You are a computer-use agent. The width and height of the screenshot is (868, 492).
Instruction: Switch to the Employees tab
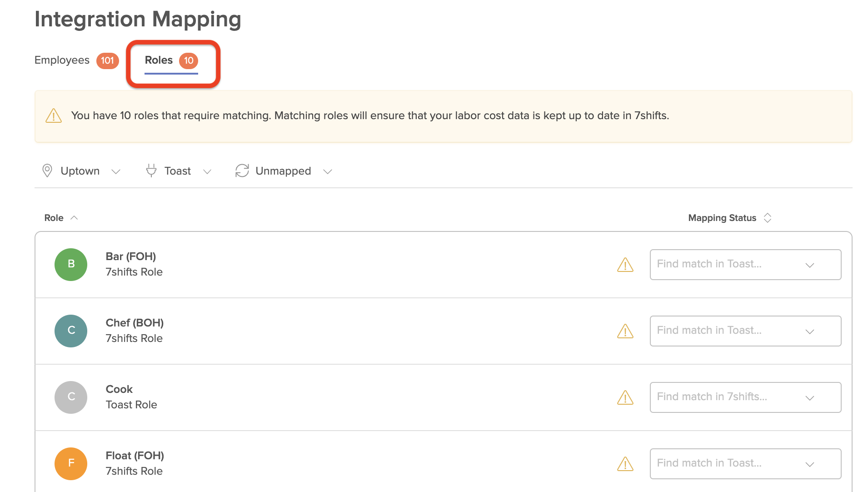pyautogui.click(x=76, y=60)
